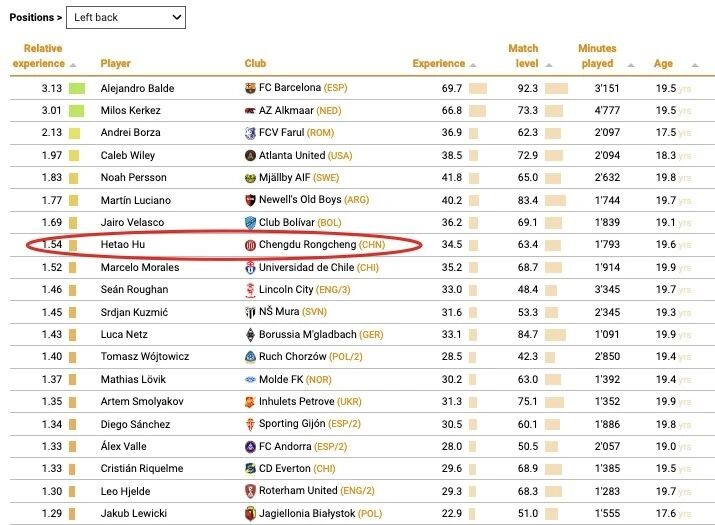Click the Sporting Gijón club crest icon

[x=250, y=424]
